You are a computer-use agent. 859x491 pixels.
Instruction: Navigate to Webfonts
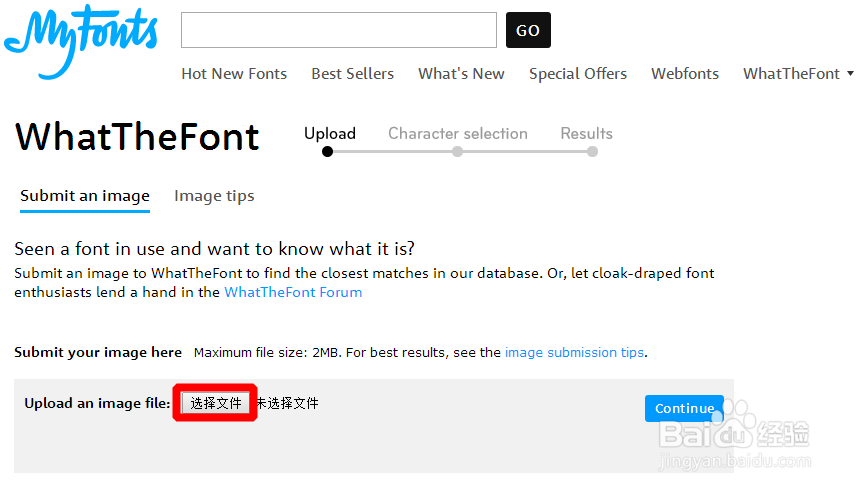[x=685, y=73]
